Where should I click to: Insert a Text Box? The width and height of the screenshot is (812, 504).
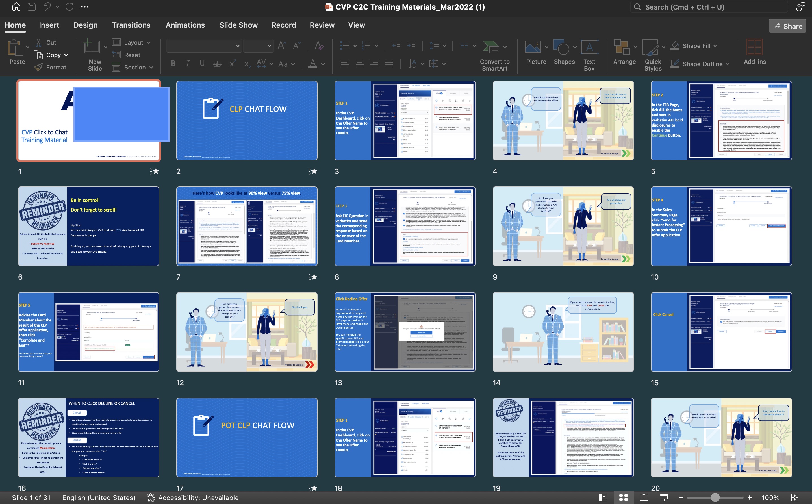click(589, 47)
